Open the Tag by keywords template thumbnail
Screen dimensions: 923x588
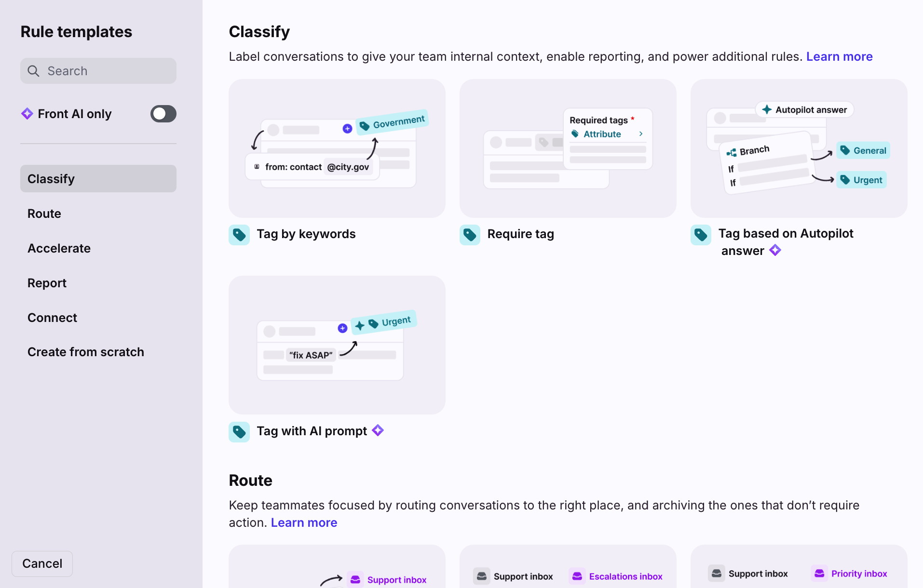[337, 148]
